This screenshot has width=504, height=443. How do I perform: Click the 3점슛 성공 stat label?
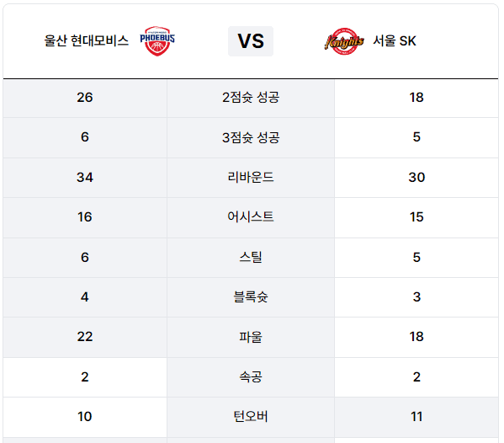pyautogui.click(x=251, y=137)
